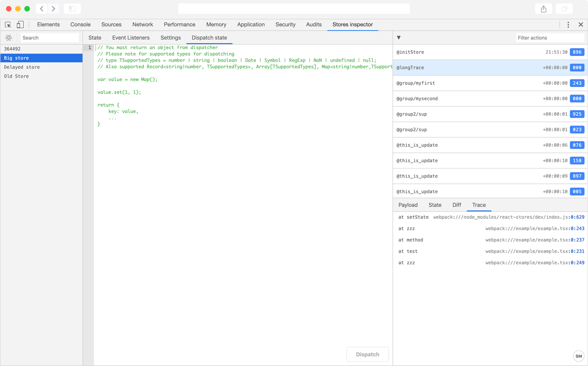Open the Audits tab
This screenshot has width=588, height=366.
coord(314,25)
